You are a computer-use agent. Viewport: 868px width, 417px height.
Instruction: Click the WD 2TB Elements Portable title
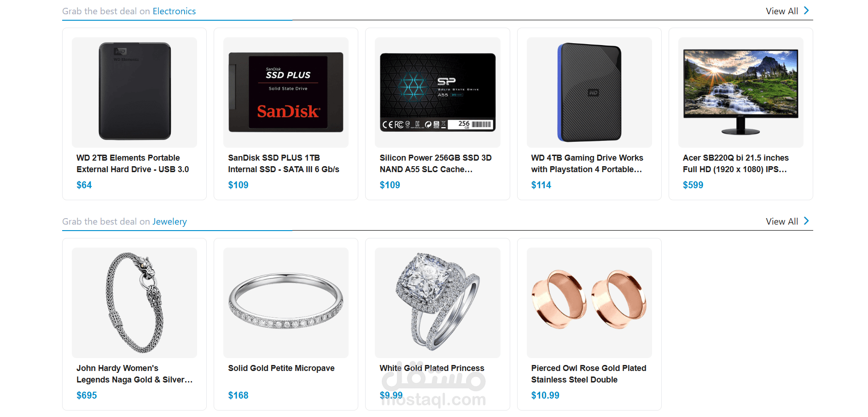[x=133, y=163]
